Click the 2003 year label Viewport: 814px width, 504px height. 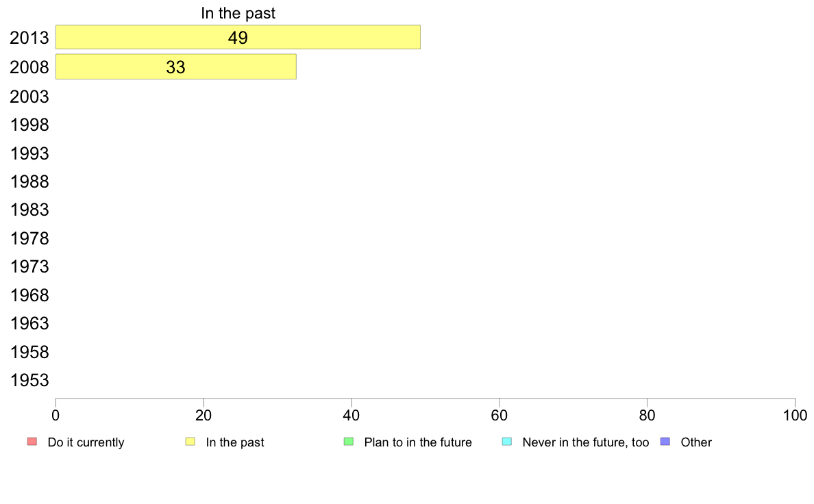29,97
